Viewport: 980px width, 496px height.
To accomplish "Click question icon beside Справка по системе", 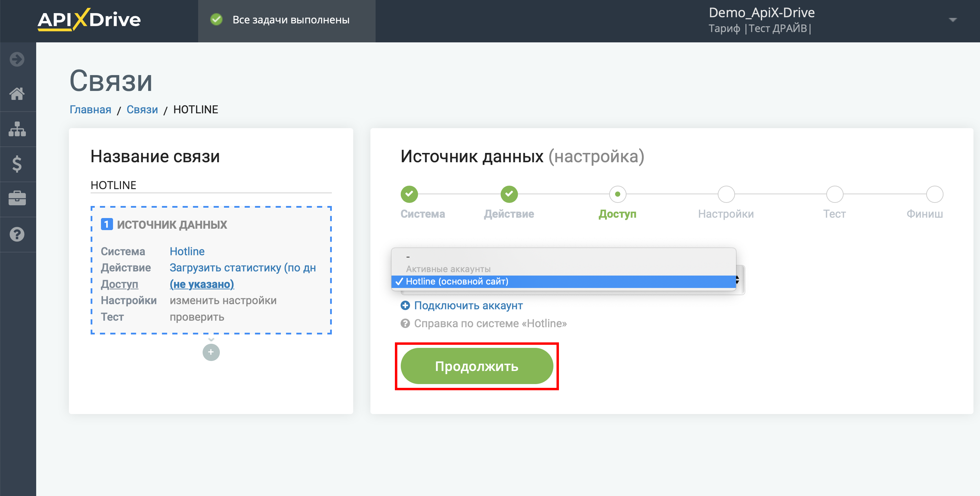I will pos(406,323).
